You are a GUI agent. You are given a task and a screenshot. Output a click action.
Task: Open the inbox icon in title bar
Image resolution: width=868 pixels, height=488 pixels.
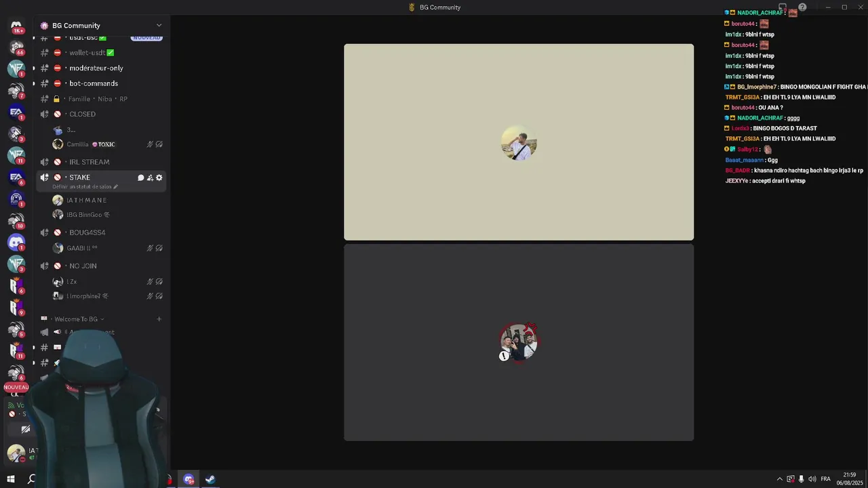click(783, 7)
